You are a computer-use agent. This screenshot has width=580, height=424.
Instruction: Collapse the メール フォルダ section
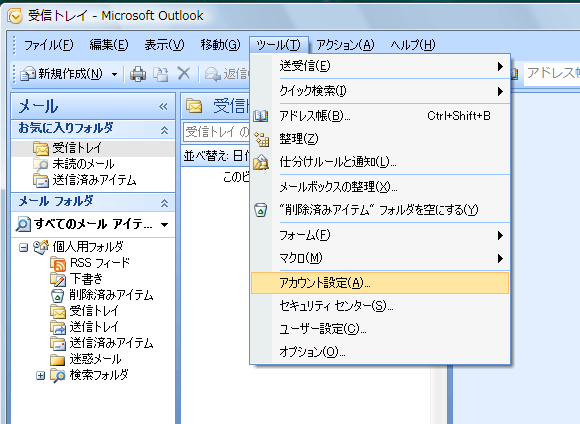[x=164, y=203]
